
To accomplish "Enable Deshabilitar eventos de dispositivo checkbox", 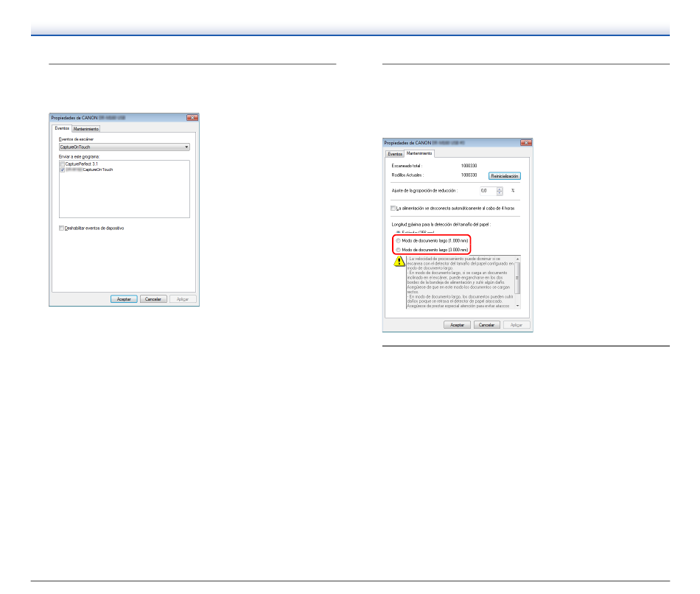I will pyautogui.click(x=61, y=228).
